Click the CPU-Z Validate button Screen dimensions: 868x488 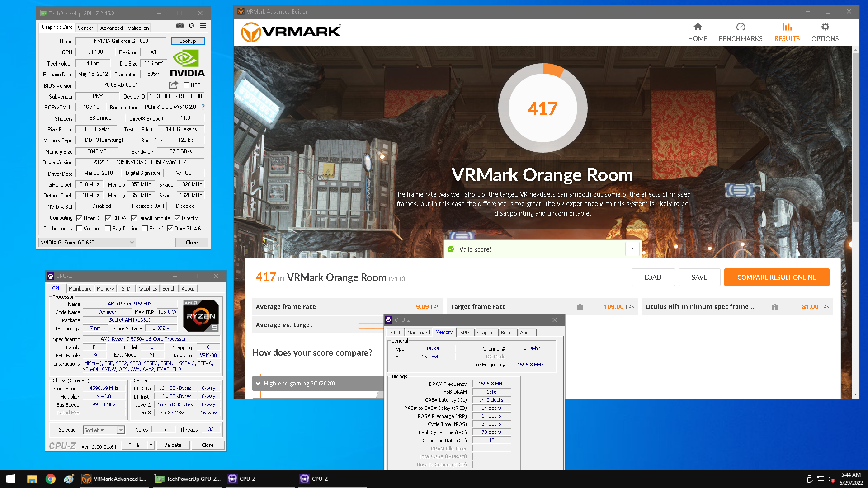click(173, 445)
